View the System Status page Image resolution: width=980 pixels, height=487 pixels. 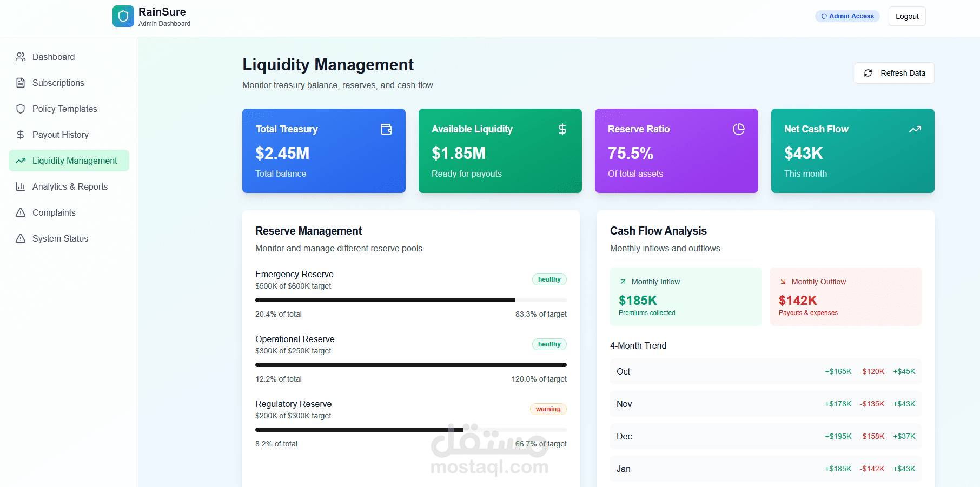point(69,238)
